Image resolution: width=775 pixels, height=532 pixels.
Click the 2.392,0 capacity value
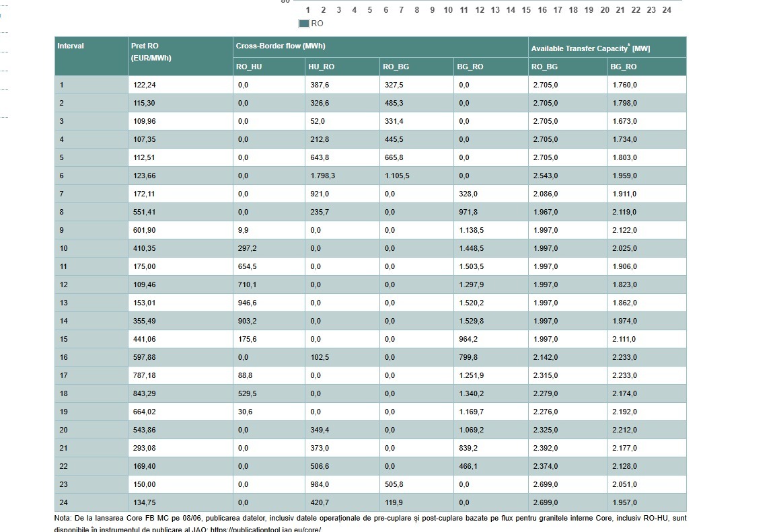545,448
